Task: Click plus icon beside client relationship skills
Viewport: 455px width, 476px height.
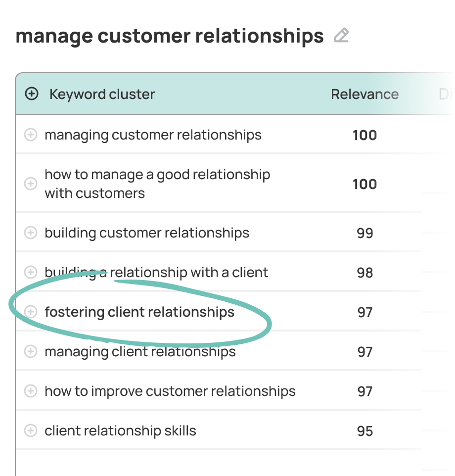Action: pos(31,430)
